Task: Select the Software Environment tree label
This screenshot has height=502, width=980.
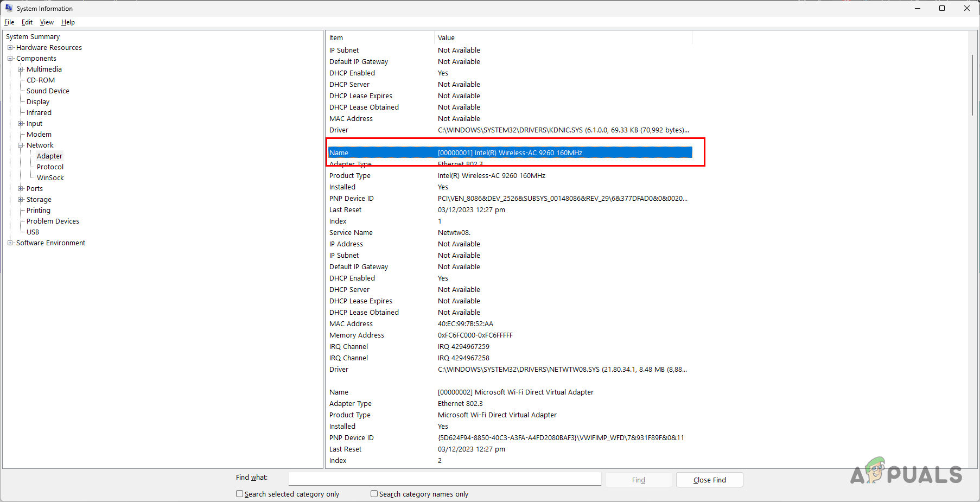Action: tap(50, 243)
